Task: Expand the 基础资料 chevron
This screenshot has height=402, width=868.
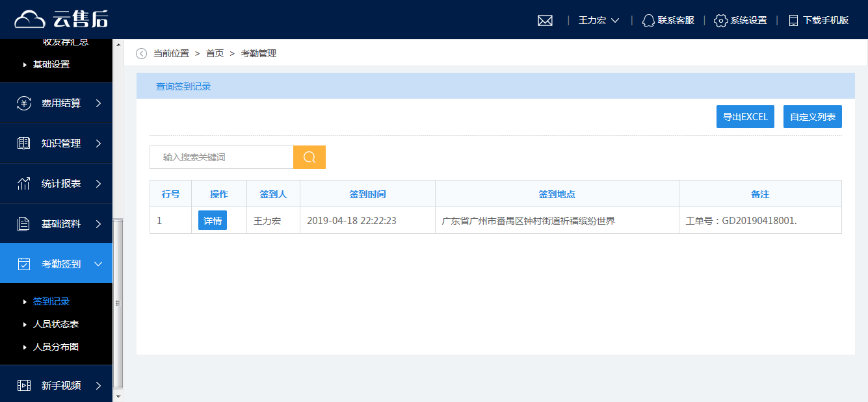Action: [x=98, y=224]
